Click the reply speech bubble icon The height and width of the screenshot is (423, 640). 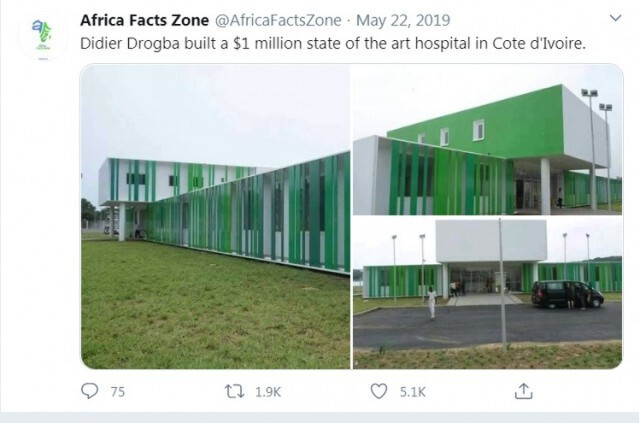tap(89, 391)
